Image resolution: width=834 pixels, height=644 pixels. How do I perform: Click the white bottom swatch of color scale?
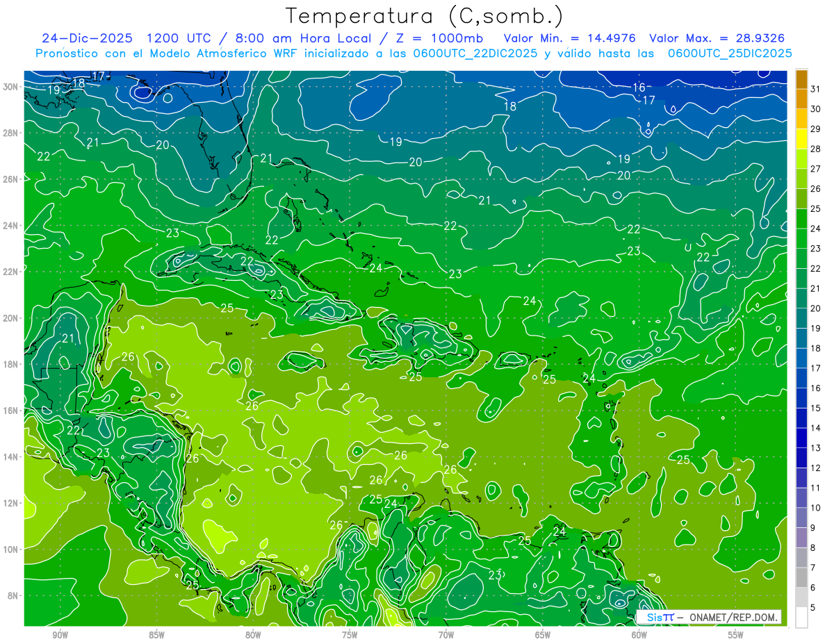click(801, 617)
